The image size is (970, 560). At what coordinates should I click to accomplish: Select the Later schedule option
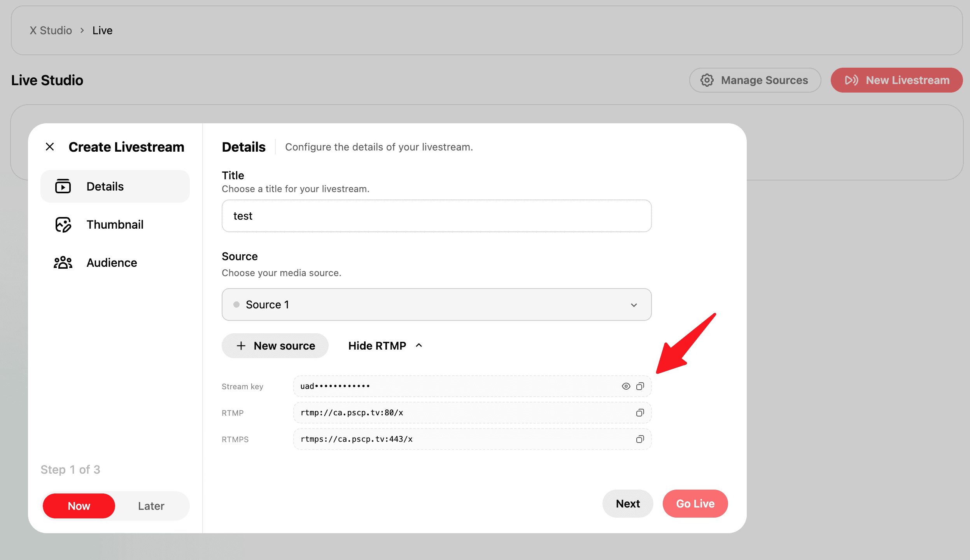tap(151, 506)
